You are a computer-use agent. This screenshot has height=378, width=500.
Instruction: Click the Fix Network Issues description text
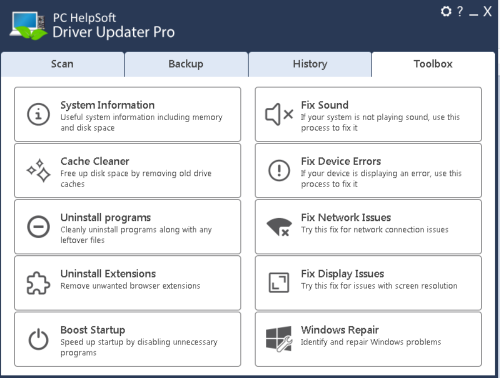375,230
